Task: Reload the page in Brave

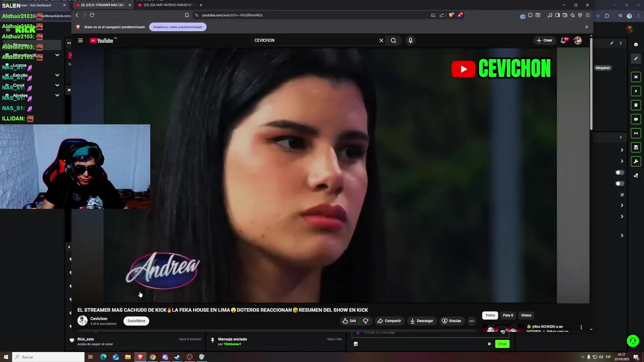Action: click(x=92, y=15)
